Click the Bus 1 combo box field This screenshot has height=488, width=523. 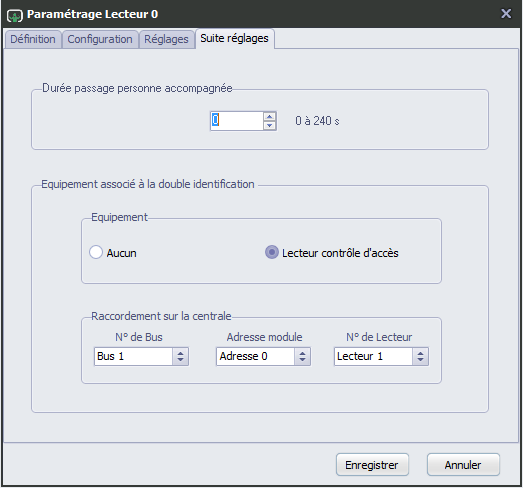133,356
